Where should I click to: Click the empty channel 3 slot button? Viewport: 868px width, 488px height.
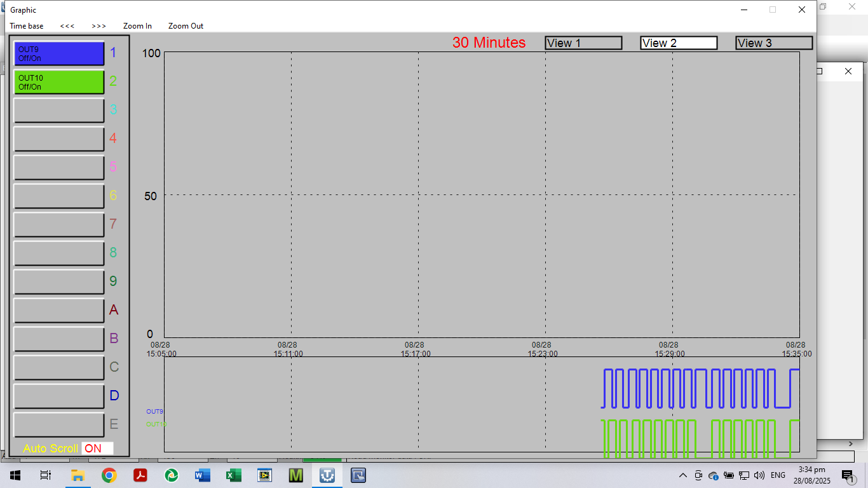point(59,111)
